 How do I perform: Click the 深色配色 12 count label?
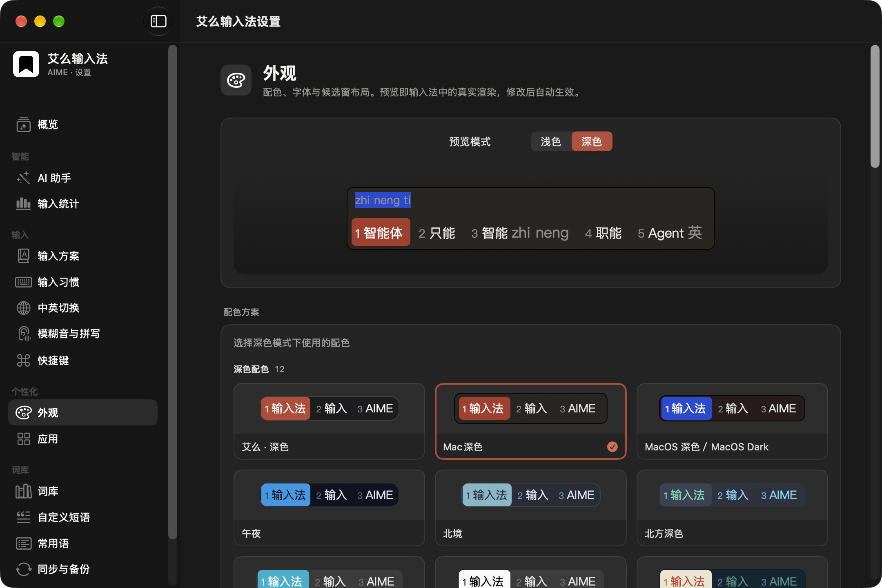coord(259,369)
